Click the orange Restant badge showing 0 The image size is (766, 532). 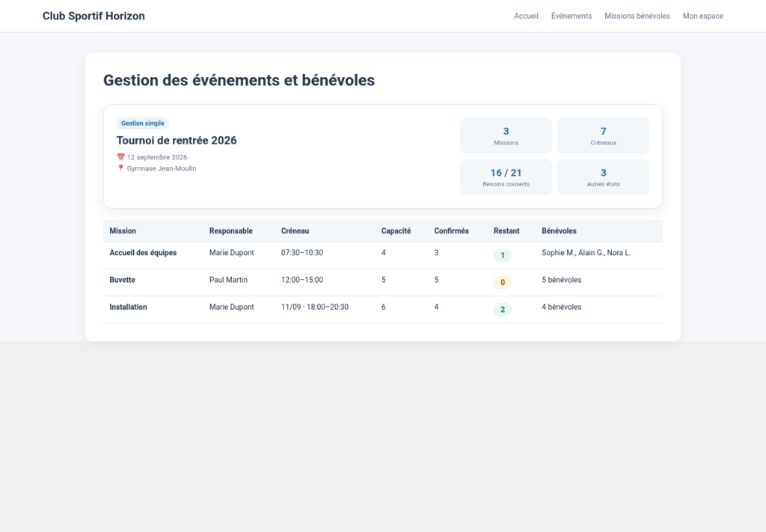pyautogui.click(x=502, y=282)
